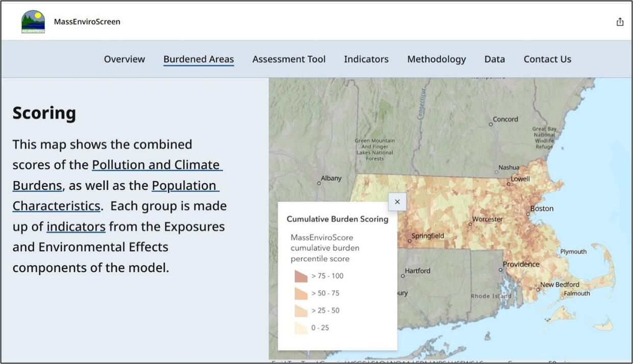Click Concord city marker on map

491,124
